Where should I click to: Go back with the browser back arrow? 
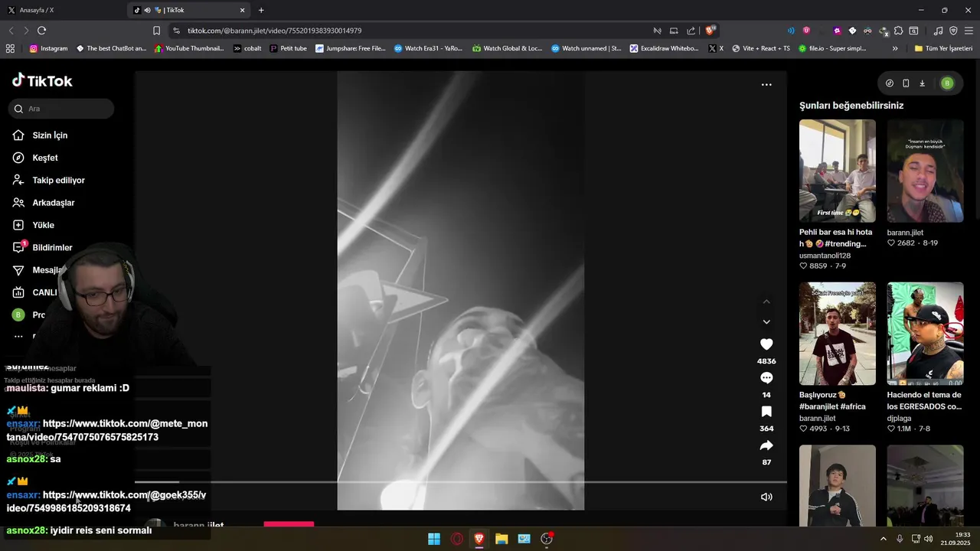(x=11, y=31)
